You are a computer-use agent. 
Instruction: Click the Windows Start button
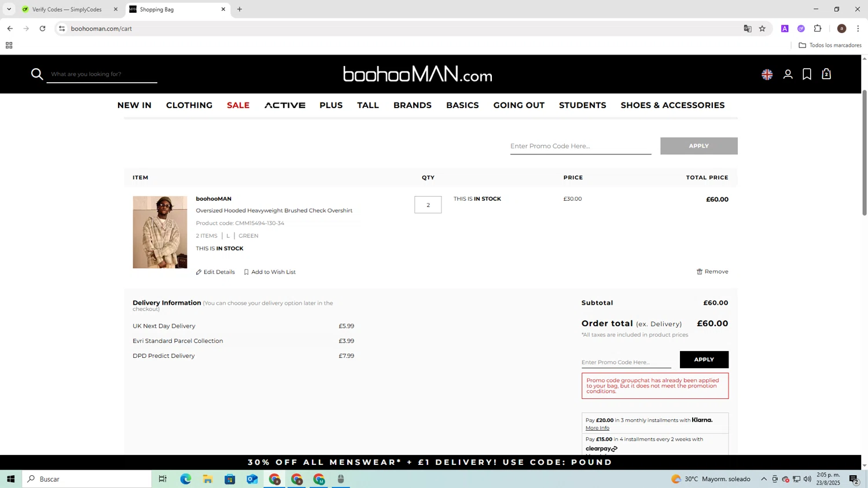10,479
